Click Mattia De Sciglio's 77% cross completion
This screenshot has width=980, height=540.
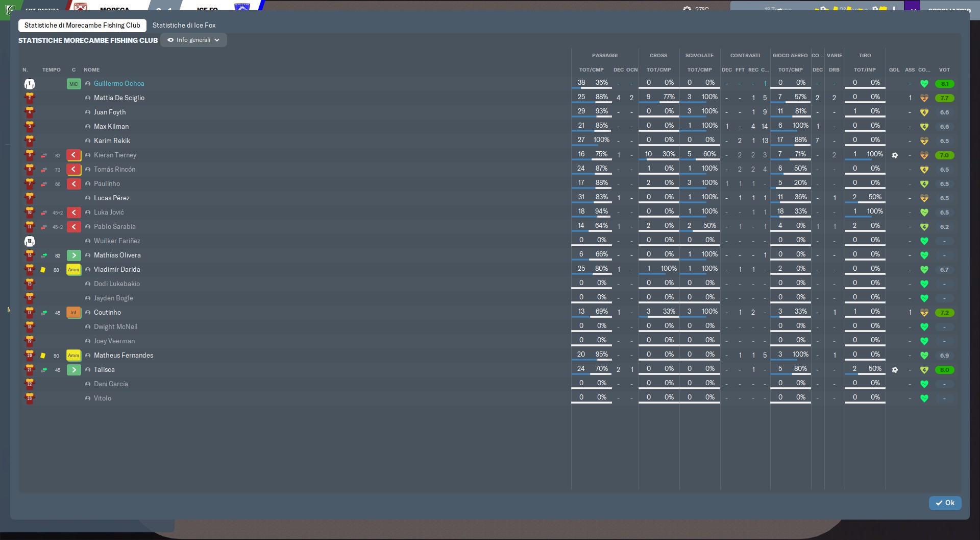point(669,97)
